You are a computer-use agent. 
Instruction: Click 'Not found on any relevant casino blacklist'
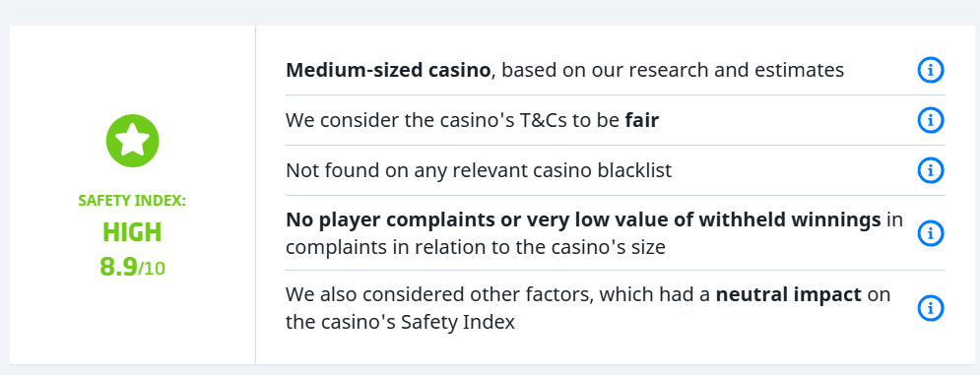479,170
